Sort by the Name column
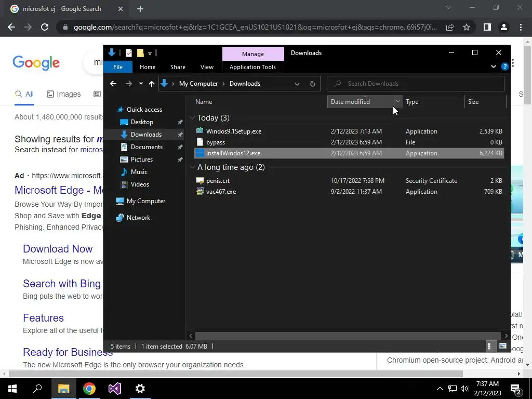The image size is (532, 399). tap(204, 102)
